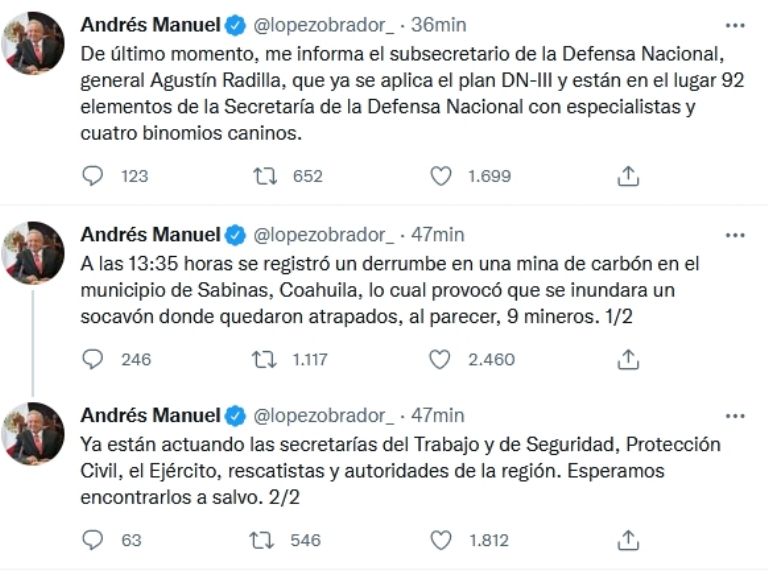Reply to the 2/2 rescue tweet

click(93, 541)
